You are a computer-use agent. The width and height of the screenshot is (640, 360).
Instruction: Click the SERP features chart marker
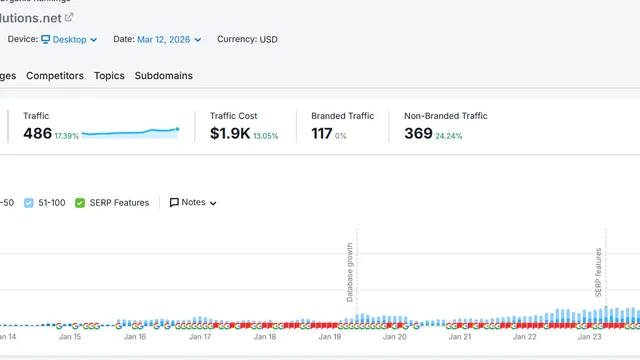[x=598, y=272]
